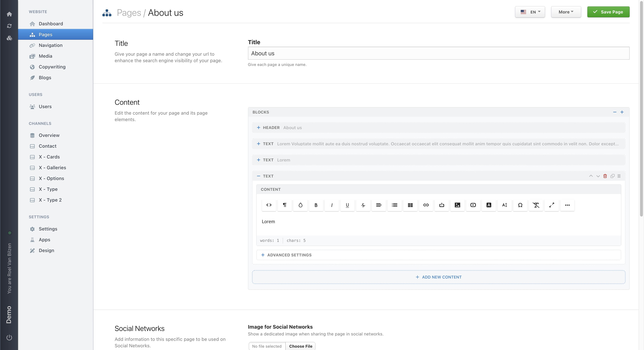The width and height of the screenshot is (644, 350).
Task: Delete the open TEXT block
Action: pos(605,176)
